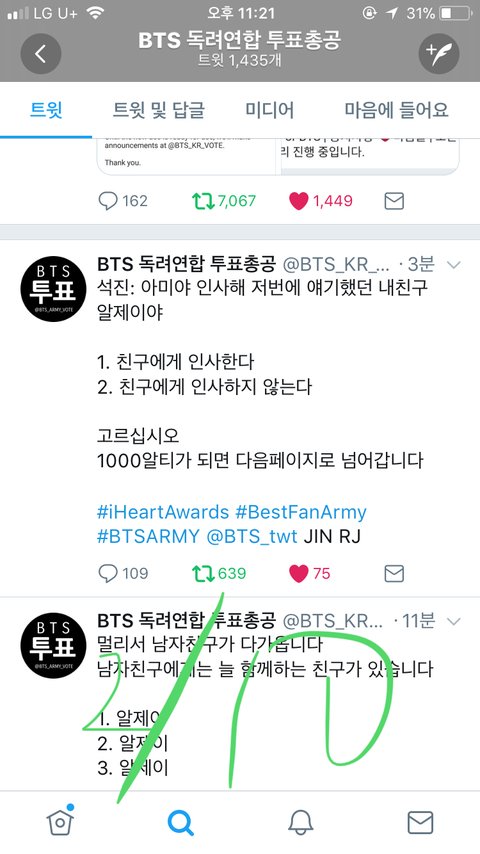Open the #iHeartAwards hashtag link
The height and width of the screenshot is (854, 480).
(x=163, y=512)
